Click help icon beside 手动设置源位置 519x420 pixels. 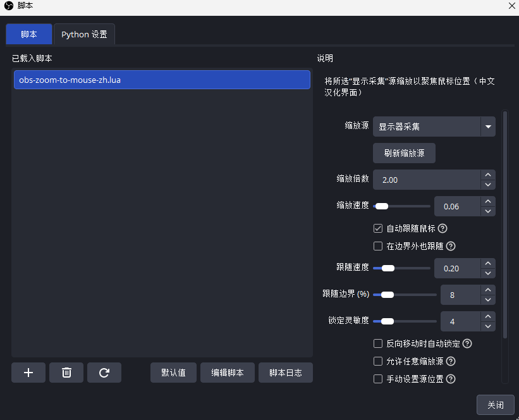coord(451,380)
